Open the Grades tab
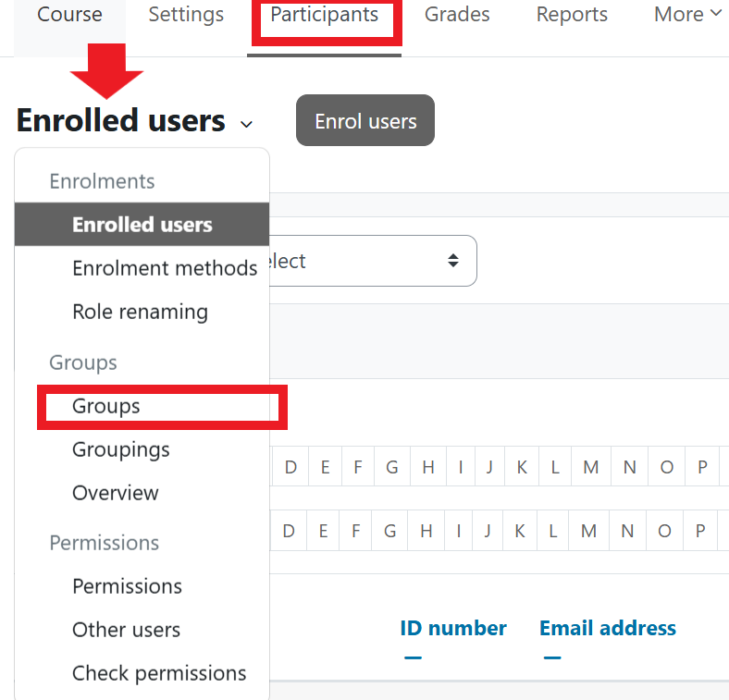Viewport: 729px width, 700px height. point(457,16)
